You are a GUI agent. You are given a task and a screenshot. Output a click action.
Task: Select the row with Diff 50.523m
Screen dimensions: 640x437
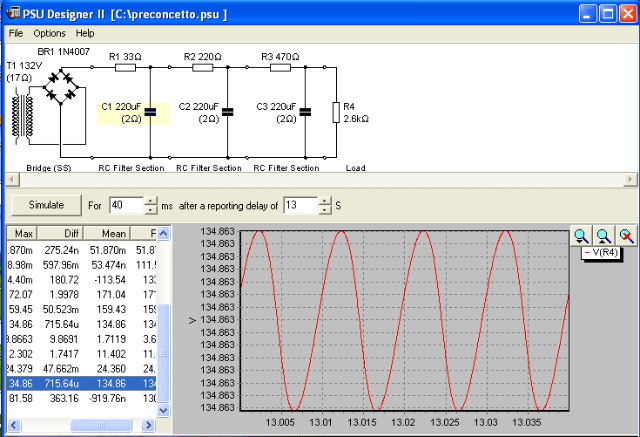[82, 309]
